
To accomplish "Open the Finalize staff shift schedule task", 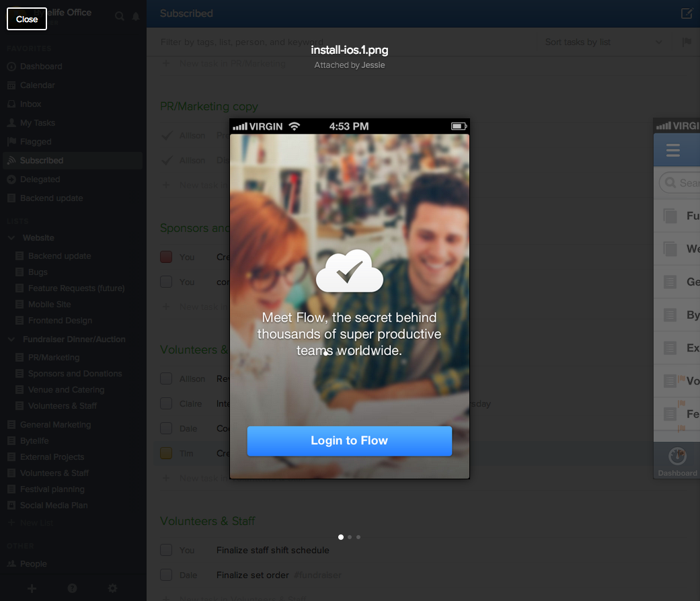I will click(x=273, y=550).
